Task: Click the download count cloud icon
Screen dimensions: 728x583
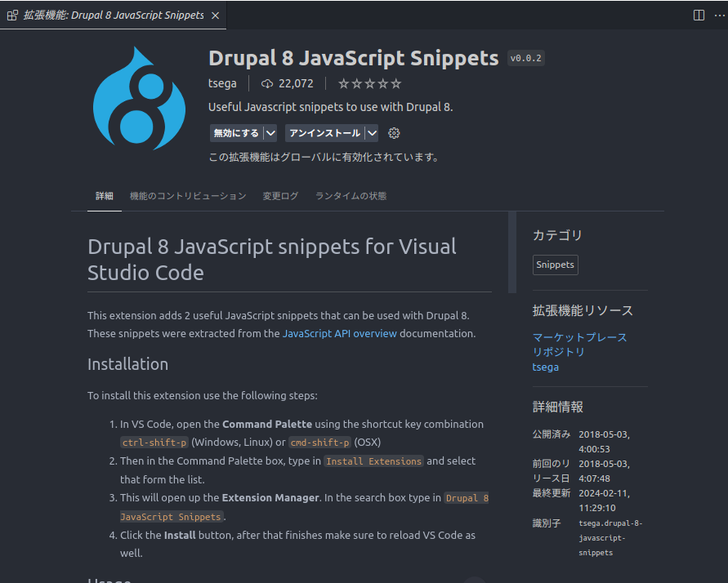Action: tap(267, 83)
